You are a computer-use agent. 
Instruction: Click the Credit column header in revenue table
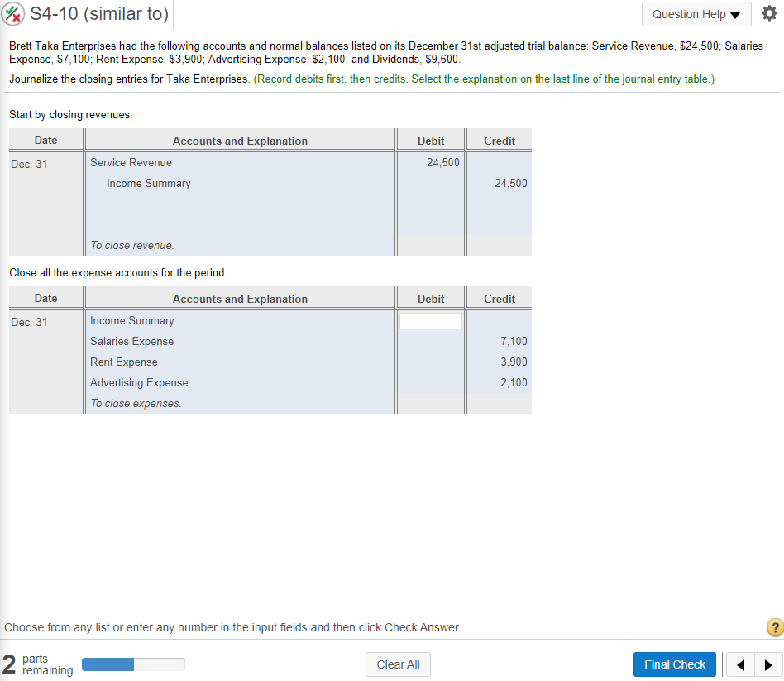[499, 141]
